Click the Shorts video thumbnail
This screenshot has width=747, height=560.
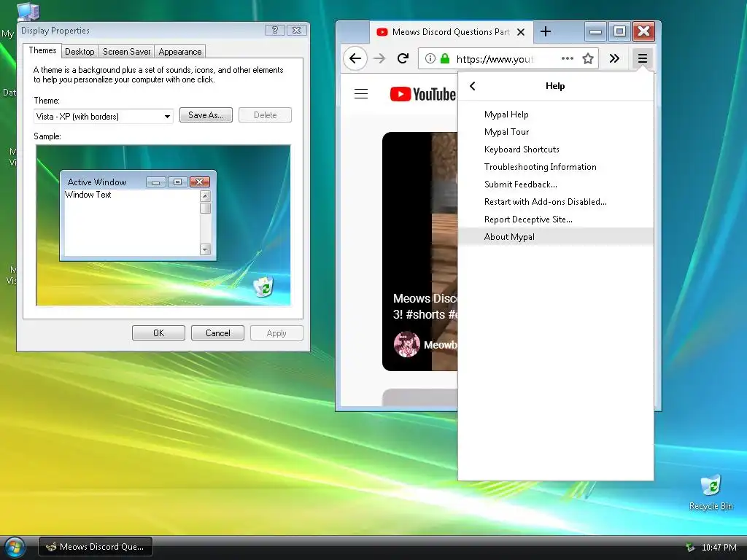419,252
